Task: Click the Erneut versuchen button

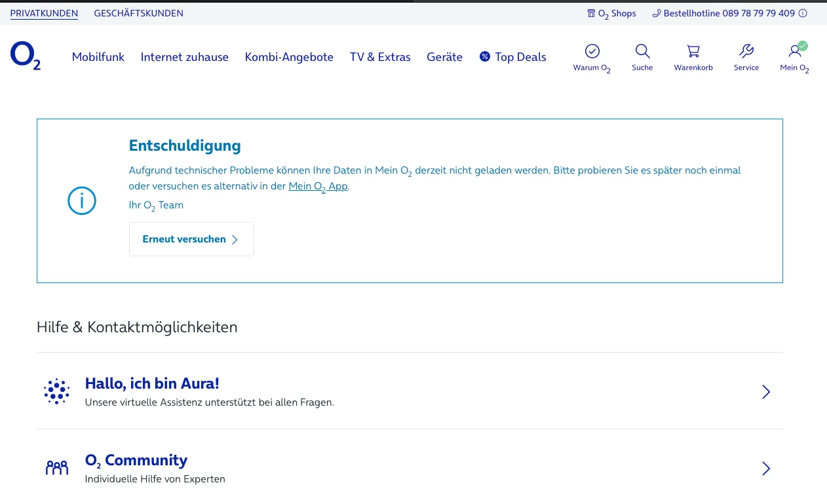Action: [x=191, y=239]
